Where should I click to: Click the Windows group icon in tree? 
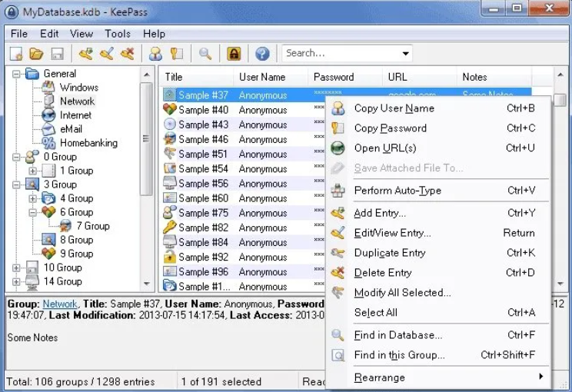click(x=48, y=88)
